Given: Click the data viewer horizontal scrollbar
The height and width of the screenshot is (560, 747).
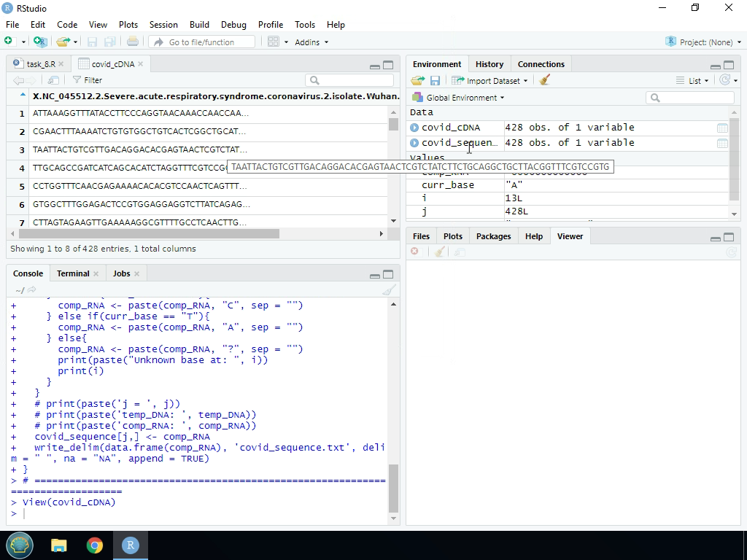Looking at the screenshot, I should [149, 234].
